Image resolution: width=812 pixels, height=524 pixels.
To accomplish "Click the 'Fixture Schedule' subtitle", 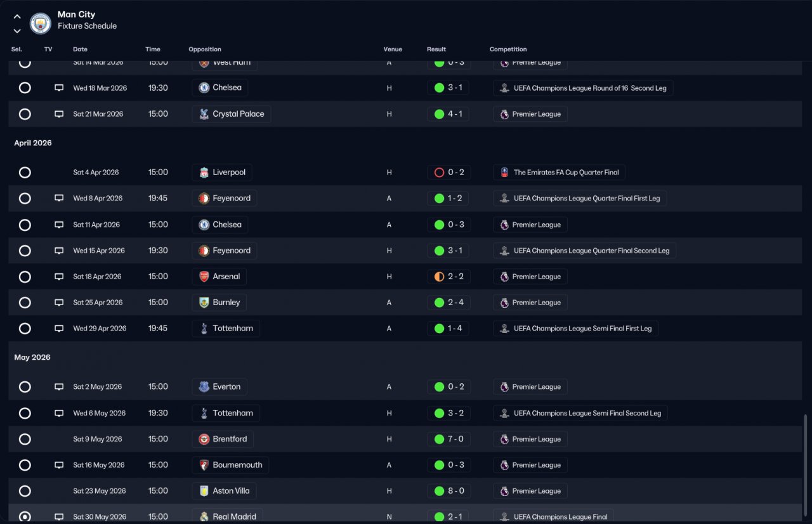I will pos(87,27).
